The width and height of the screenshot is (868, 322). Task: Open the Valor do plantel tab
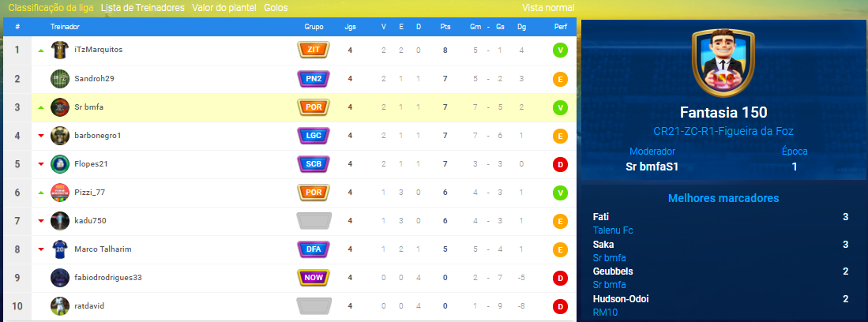(224, 8)
